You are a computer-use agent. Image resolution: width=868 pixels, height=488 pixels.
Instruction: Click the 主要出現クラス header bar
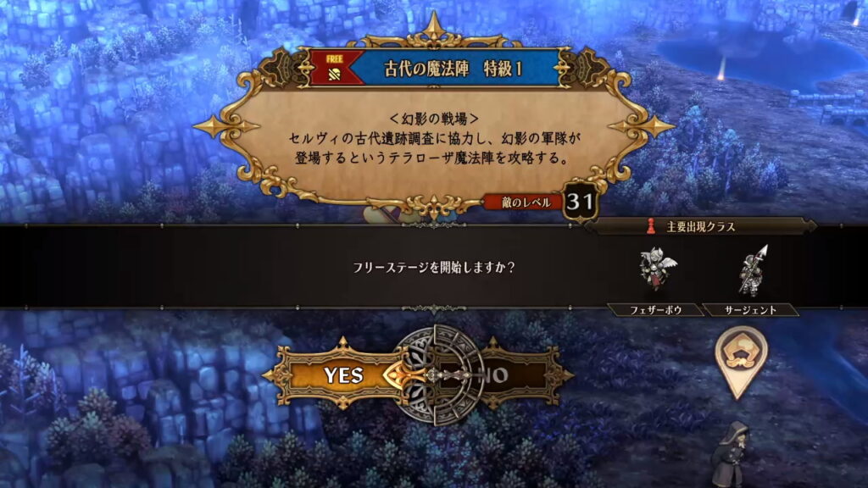coord(700,226)
